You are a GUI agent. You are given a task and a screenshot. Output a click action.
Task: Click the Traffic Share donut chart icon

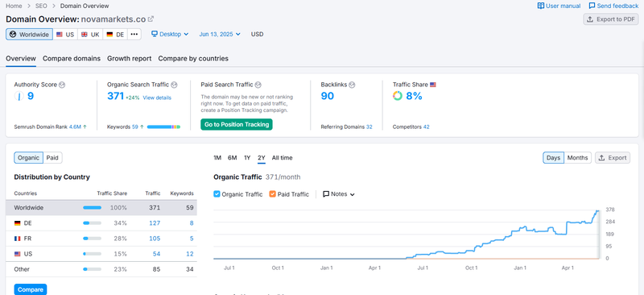(397, 96)
